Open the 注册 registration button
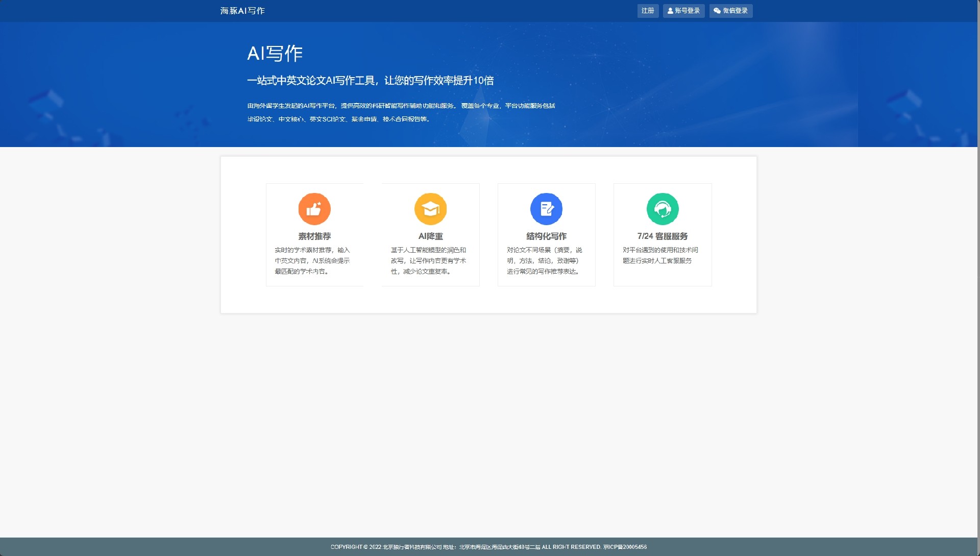Viewport: 980px width, 556px height. pyautogui.click(x=647, y=10)
